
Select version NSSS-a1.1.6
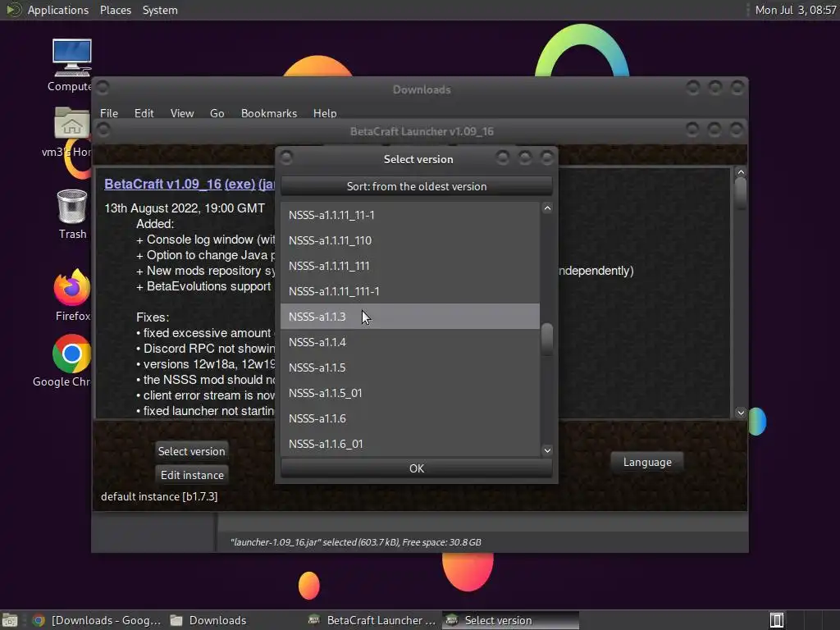click(410, 418)
